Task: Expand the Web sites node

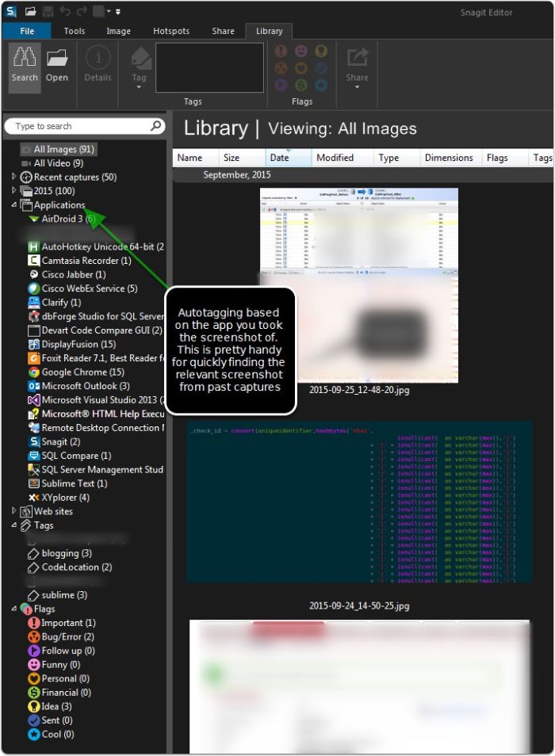Action: [14, 510]
